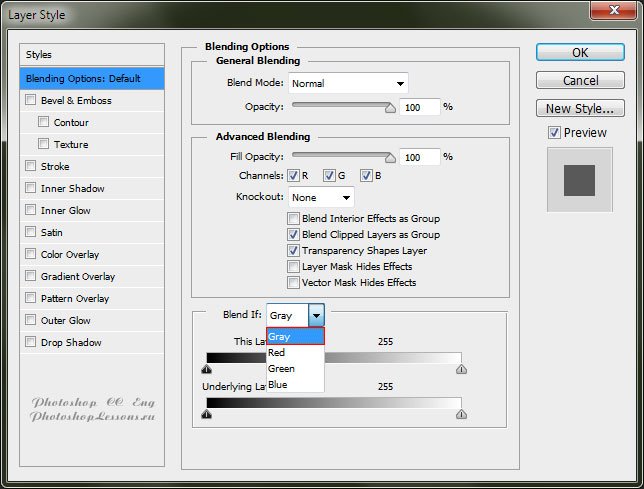Check Blend Interior Effects as Group
Image resolution: width=644 pixels, height=489 pixels.
[293, 219]
